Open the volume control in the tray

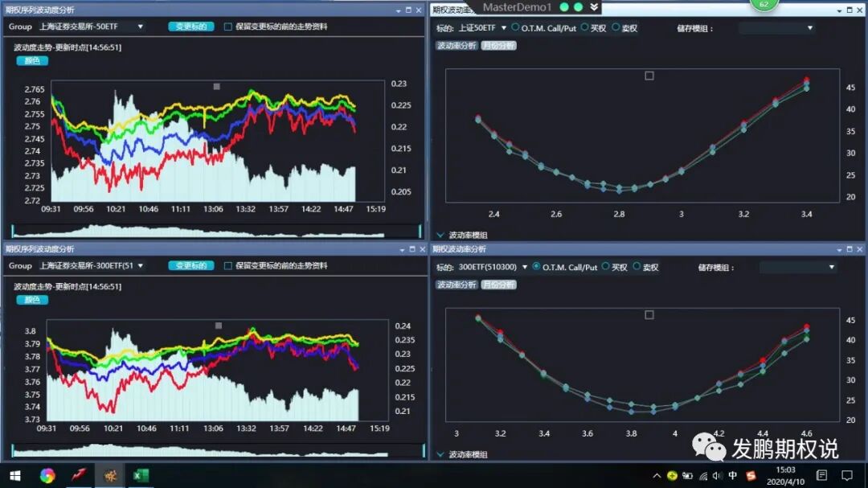point(718,476)
